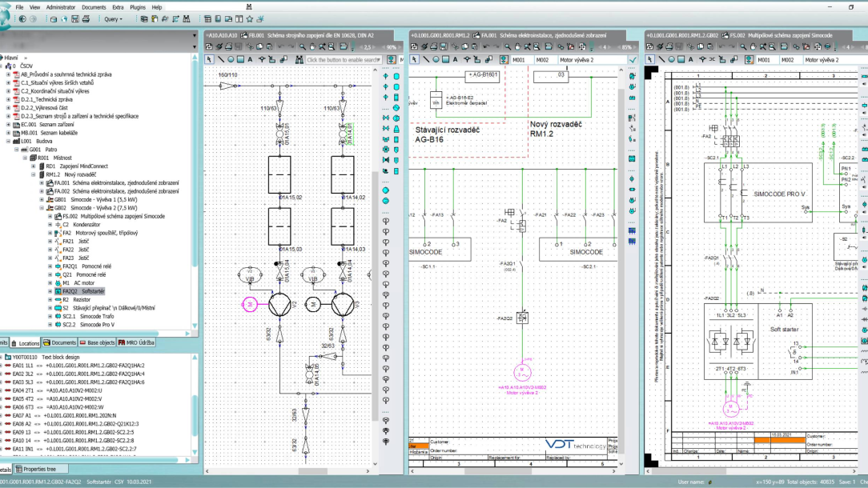The width and height of the screenshot is (868, 488).
Task: Click the back navigation arrow icon
Action: [x=22, y=18]
